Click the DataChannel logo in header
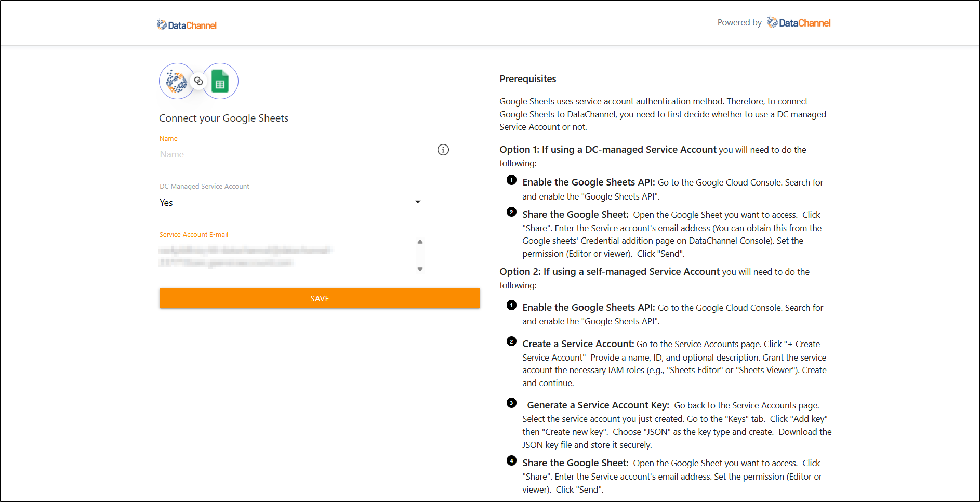This screenshot has width=980, height=502. point(187,25)
